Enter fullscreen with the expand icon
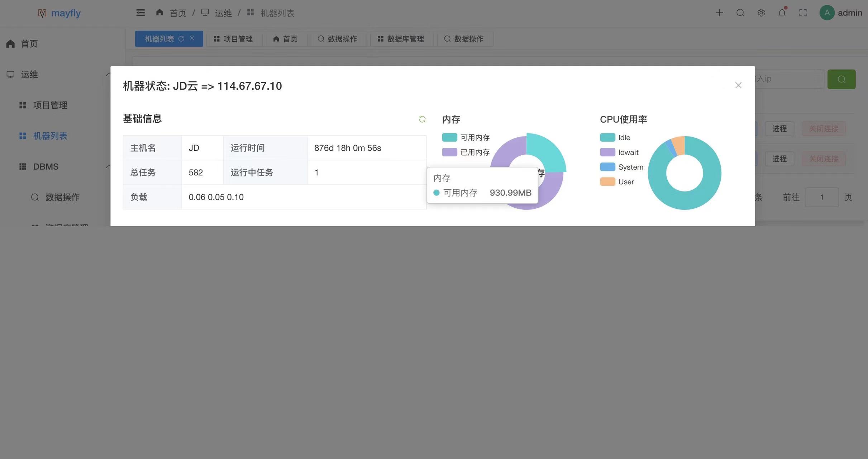This screenshot has height=459, width=868. [803, 13]
